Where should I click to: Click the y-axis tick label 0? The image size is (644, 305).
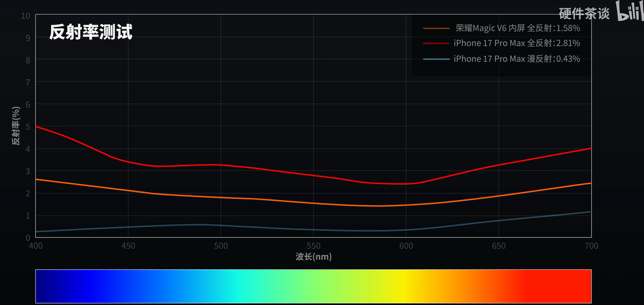coord(28,238)
